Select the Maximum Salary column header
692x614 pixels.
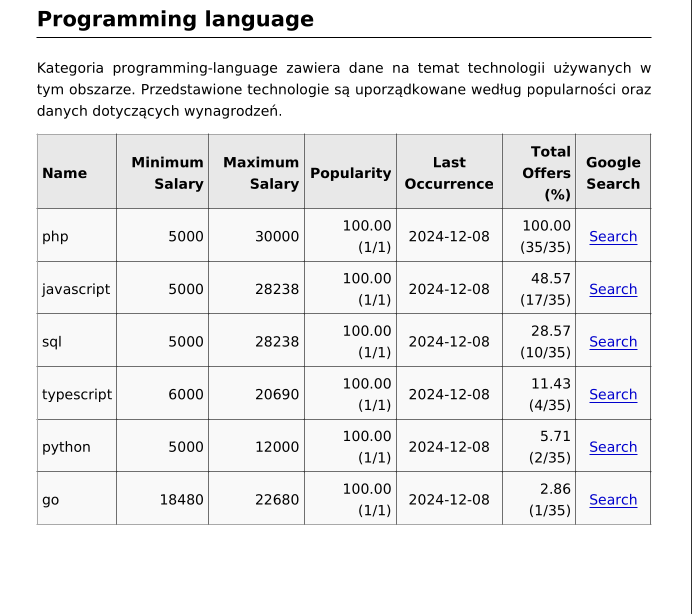tap(260, 173)
